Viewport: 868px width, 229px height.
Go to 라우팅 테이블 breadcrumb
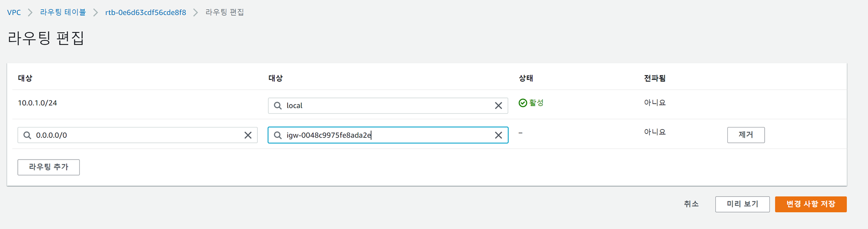tap(63, 13)
